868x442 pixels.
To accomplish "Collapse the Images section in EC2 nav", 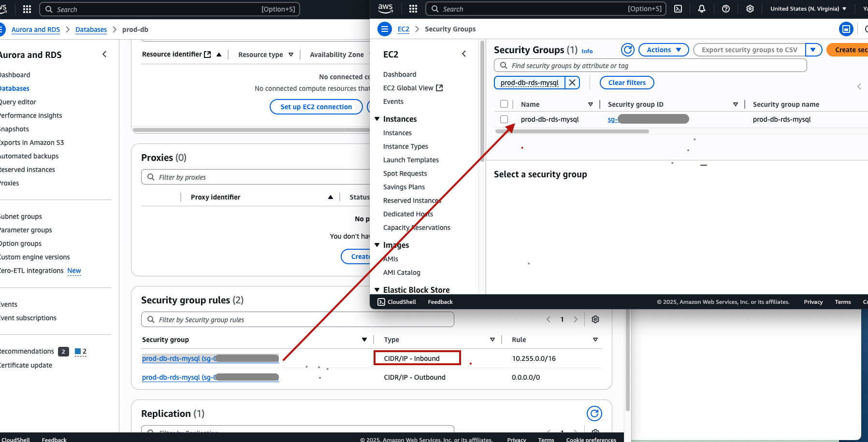I will tap(377, 245).
